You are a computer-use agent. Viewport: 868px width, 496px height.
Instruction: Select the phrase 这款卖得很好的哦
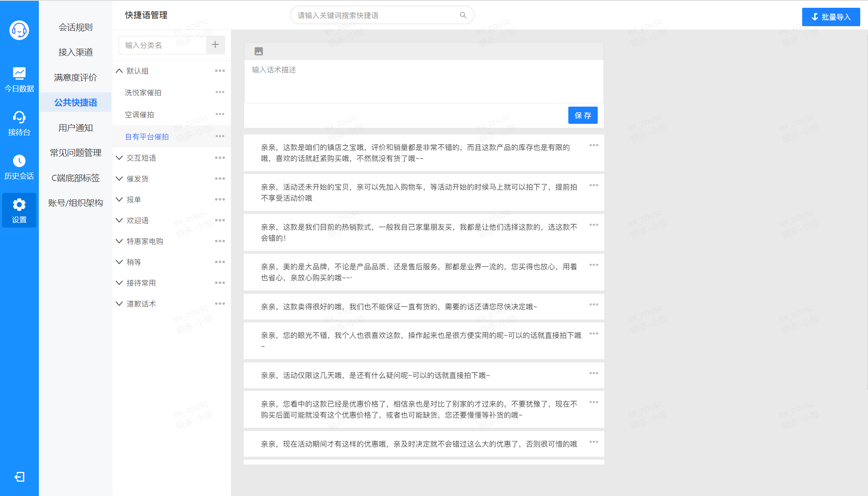[x=424, y=306]
